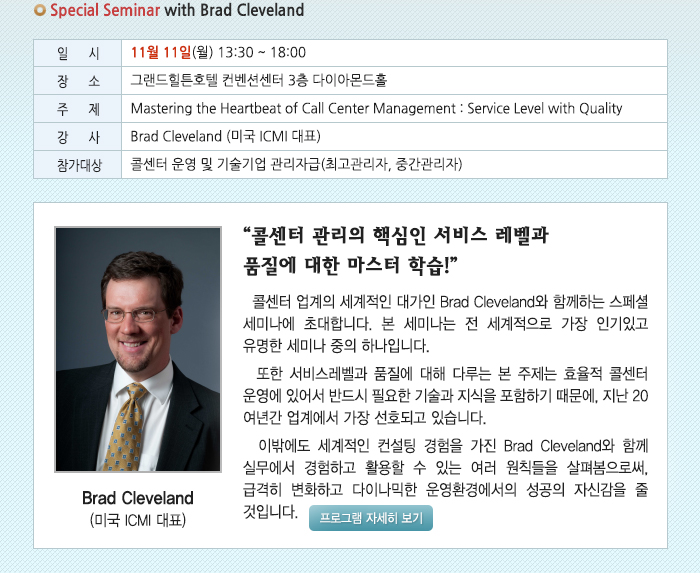Image resolution: width=700 pixels, height=573 pixels.
Task: Click the '주 제' table row label
Action: click(x=78, y=108)
